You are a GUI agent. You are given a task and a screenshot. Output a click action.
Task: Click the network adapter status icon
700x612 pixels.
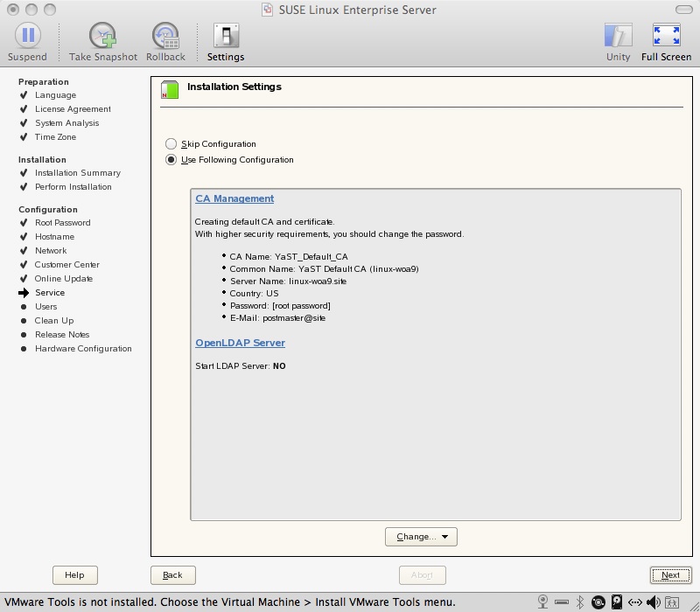pos(635,602)
